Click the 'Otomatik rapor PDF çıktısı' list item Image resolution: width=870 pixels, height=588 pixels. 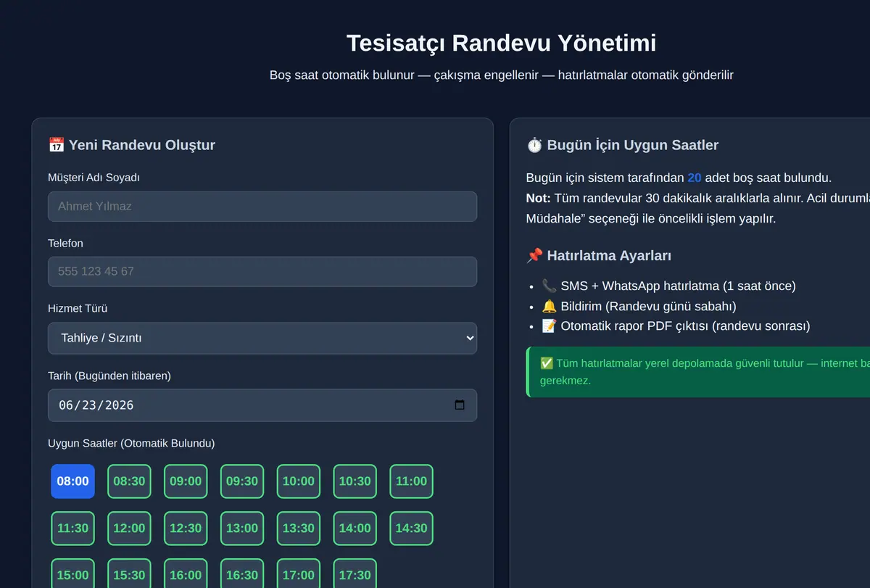[x=676, y=326]
